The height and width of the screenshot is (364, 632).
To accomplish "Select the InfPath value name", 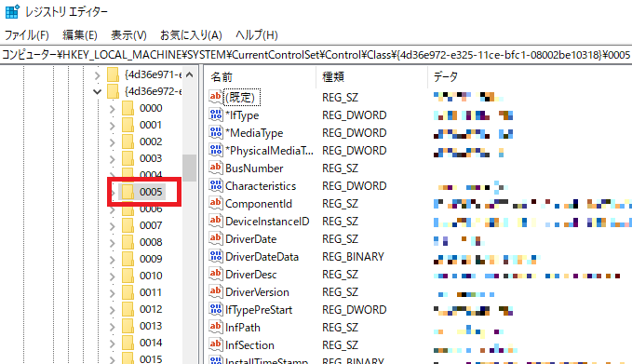I will (x=243, y=328).
